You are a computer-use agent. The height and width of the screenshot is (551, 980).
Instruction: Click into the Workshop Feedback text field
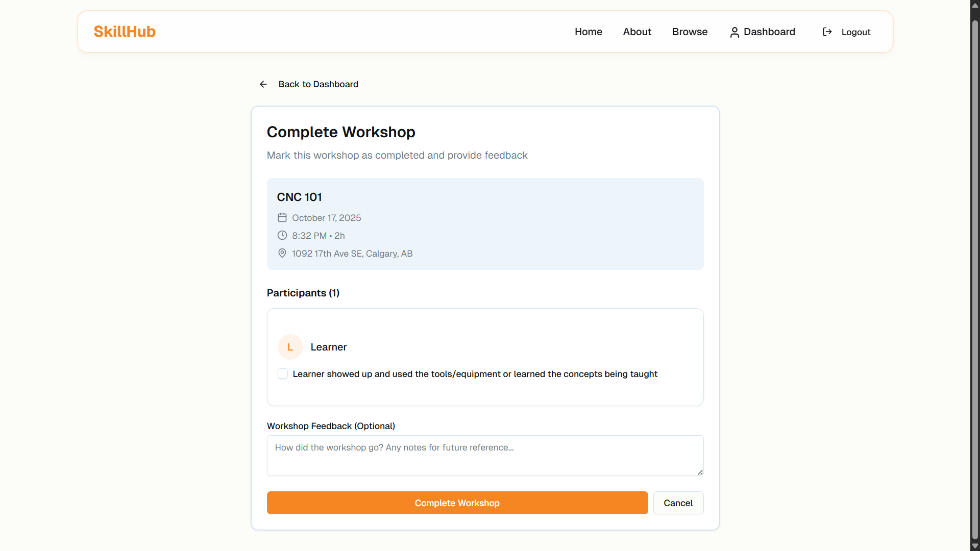point(485,455)
